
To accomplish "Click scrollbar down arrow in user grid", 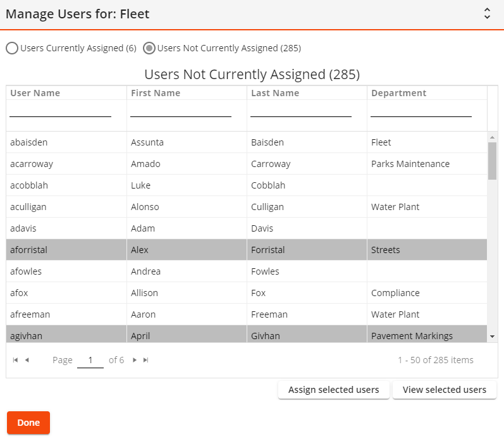I will pyautogui.click(x=492, y=337).
